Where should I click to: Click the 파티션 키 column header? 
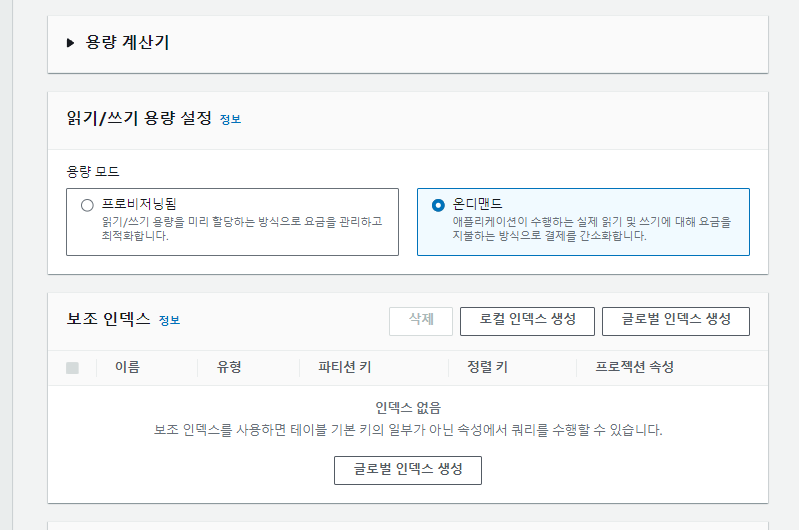click(345, 367)
